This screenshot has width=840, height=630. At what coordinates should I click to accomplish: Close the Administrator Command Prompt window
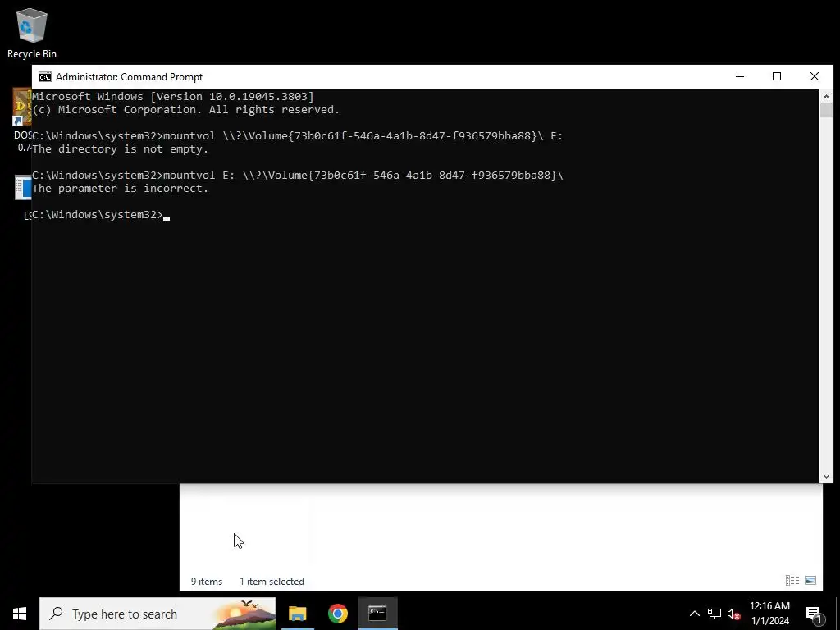[815, 76]
